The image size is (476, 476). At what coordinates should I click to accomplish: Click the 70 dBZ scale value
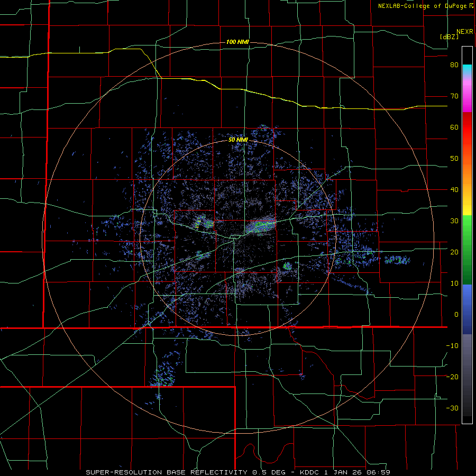(454, 96)
